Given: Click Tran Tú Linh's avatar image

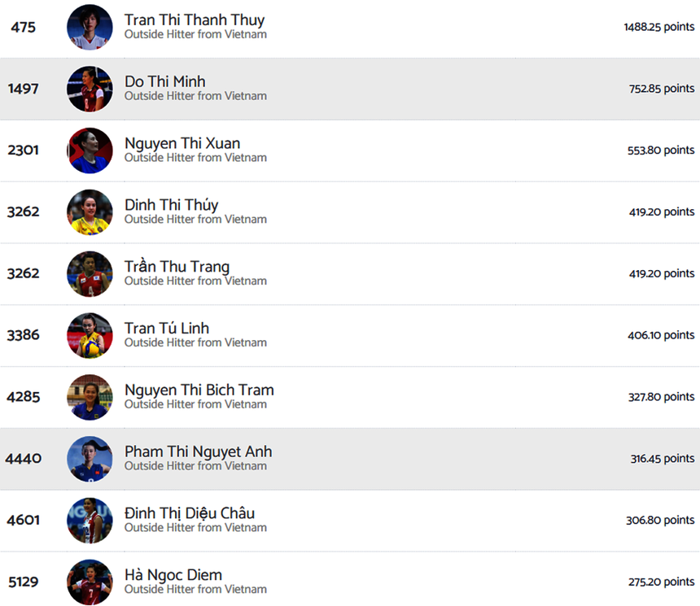Looking at the screenshot, I should click(90, 335).
